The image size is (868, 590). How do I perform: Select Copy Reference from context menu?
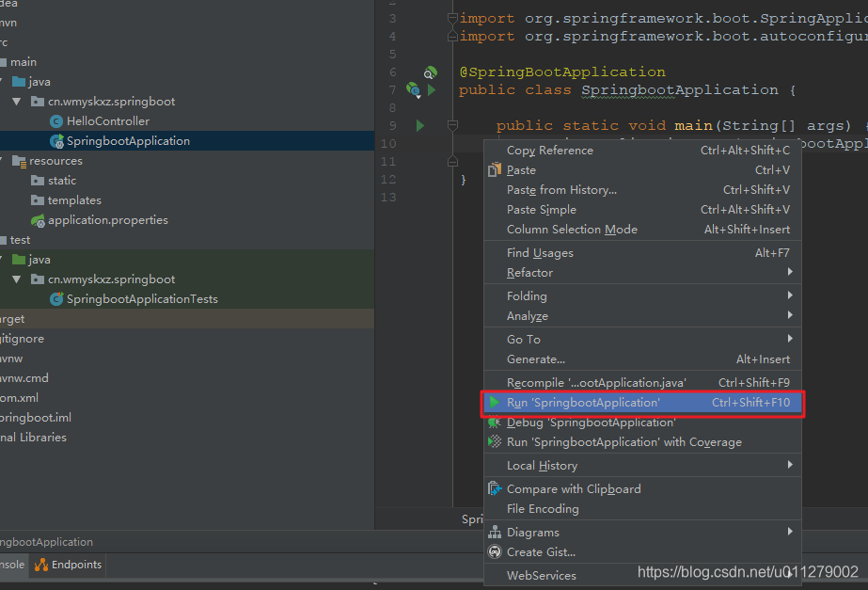point(642,151)
